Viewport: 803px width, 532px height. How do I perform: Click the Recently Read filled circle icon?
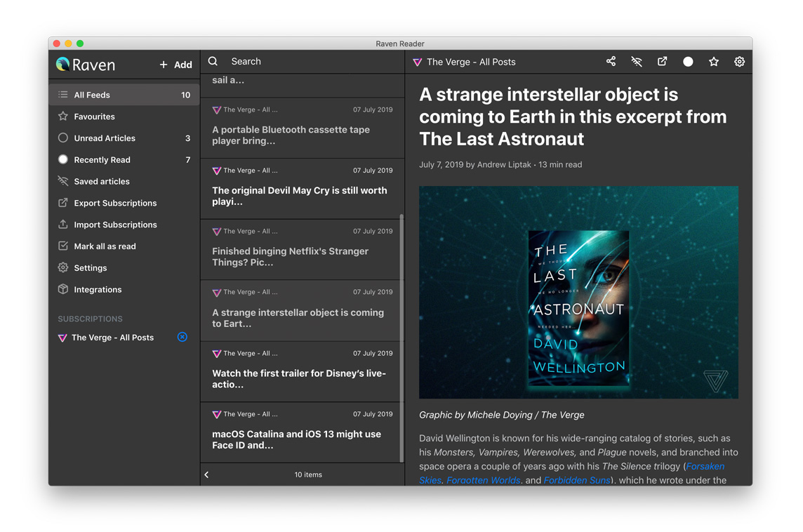point(63,159)
